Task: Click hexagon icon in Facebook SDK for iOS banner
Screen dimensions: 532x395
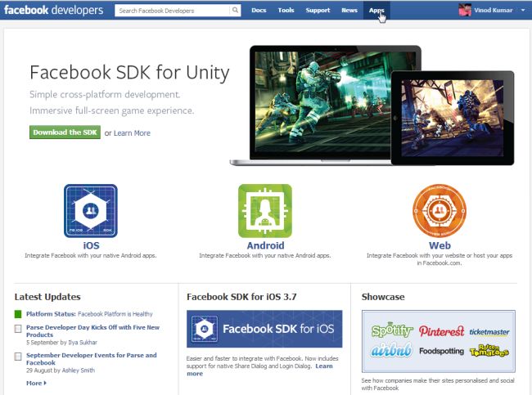Action: click(x=205, y=329)
